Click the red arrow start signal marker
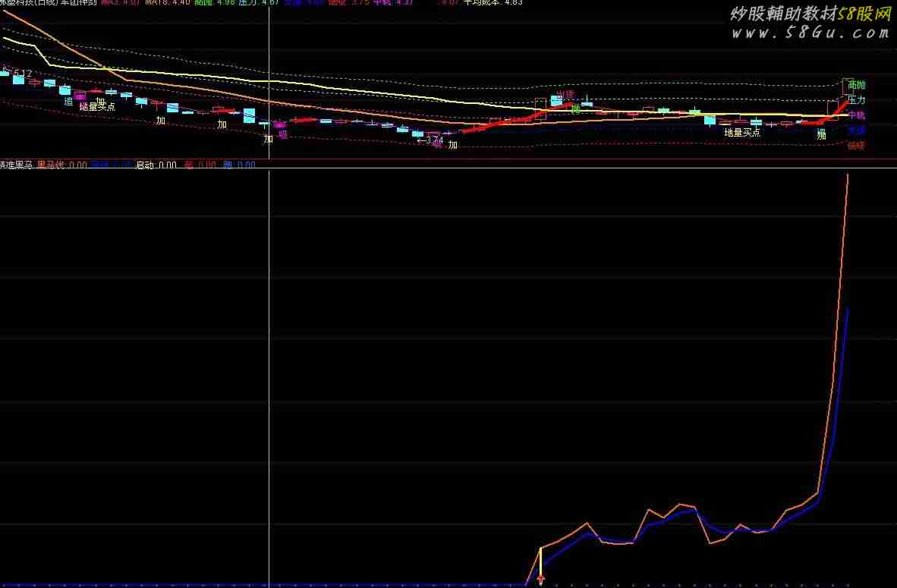The image size is (897, 588). 540,579
